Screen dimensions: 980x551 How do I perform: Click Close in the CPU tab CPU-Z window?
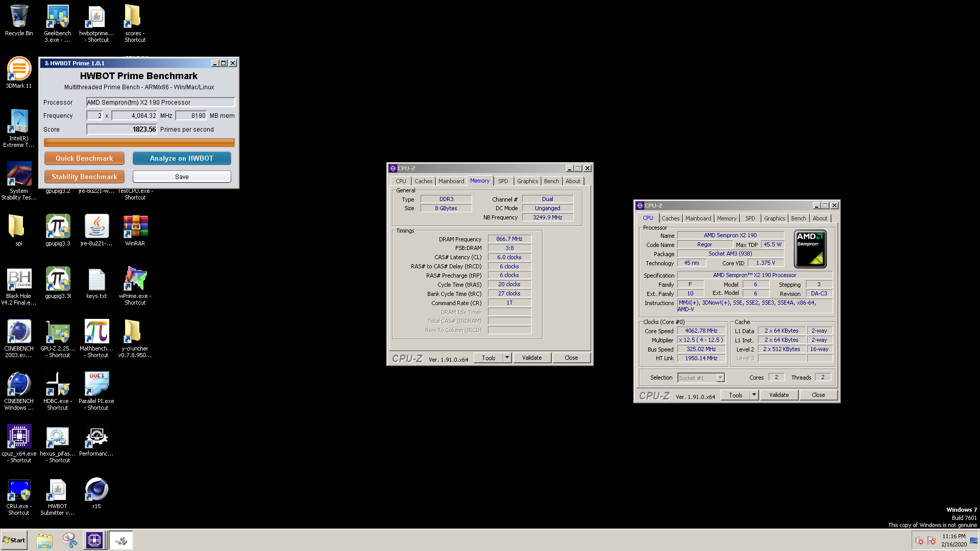818,395
